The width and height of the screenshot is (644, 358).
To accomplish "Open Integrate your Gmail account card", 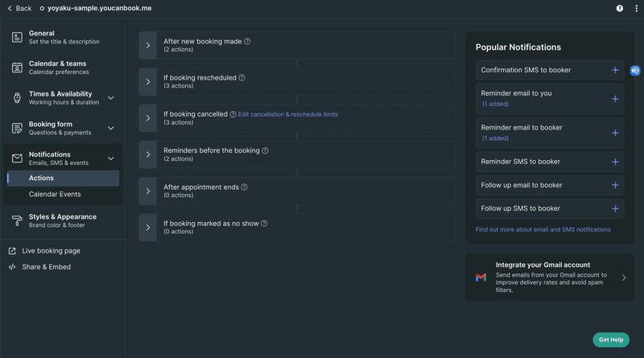I will 550,278.
